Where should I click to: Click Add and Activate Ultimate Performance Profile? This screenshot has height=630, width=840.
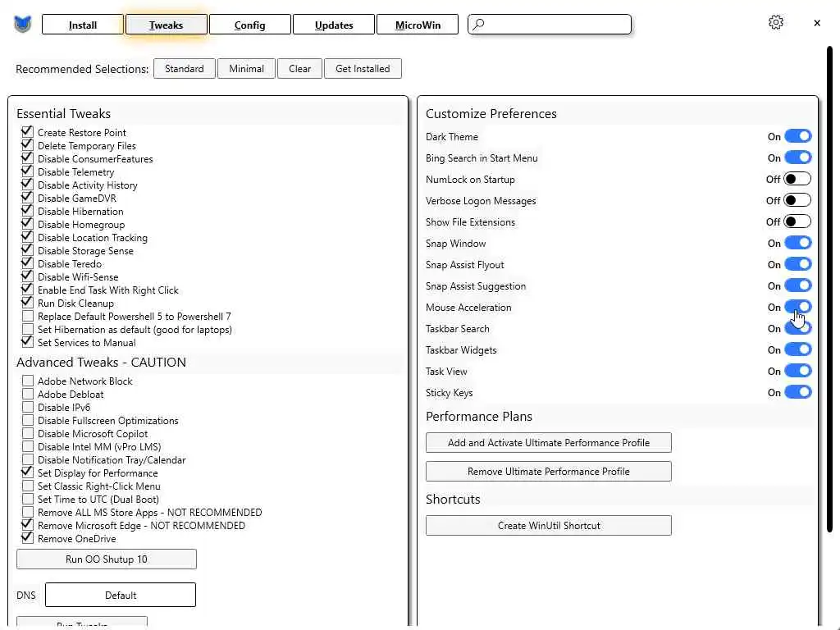(x=549, y=442)
